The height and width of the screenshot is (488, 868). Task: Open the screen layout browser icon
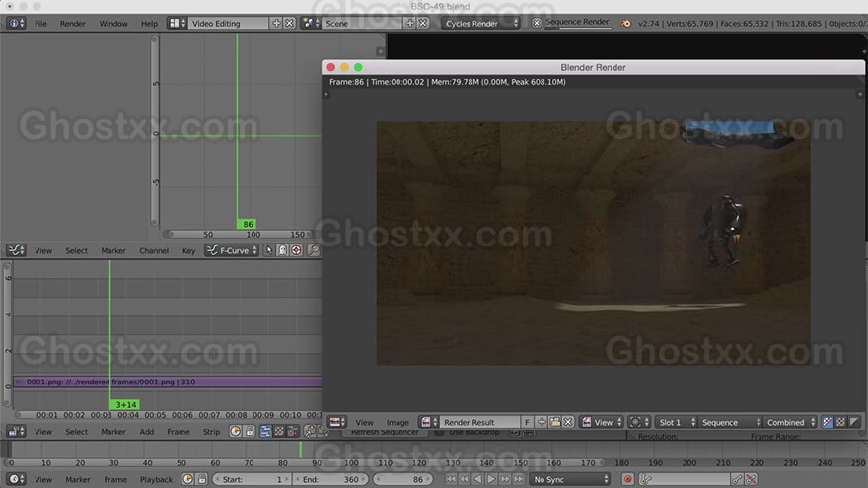(x=178, y=24)
